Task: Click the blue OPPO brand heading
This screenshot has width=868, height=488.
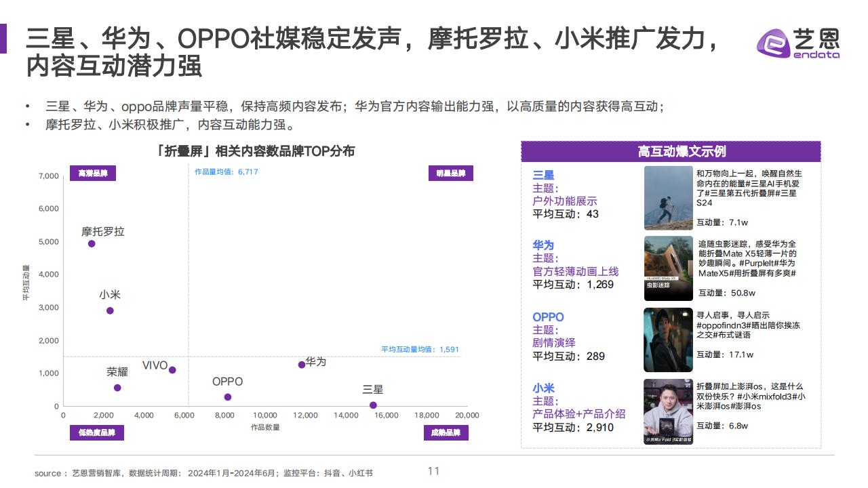Action: pos(548,317)
